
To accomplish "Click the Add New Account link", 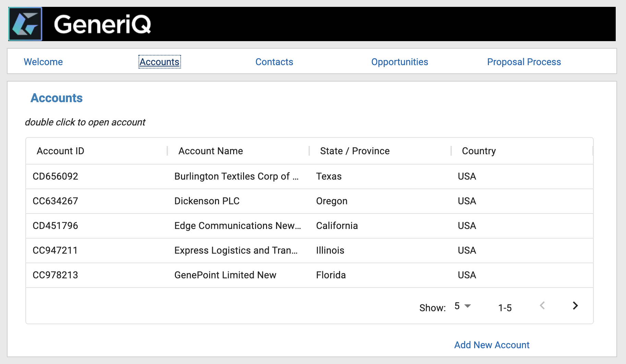I will 492,345.
